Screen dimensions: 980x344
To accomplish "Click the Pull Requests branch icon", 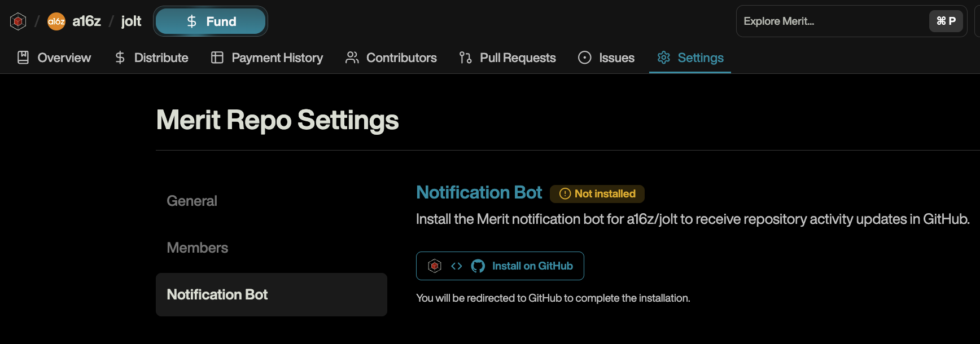I will click(x=465, y=58).
